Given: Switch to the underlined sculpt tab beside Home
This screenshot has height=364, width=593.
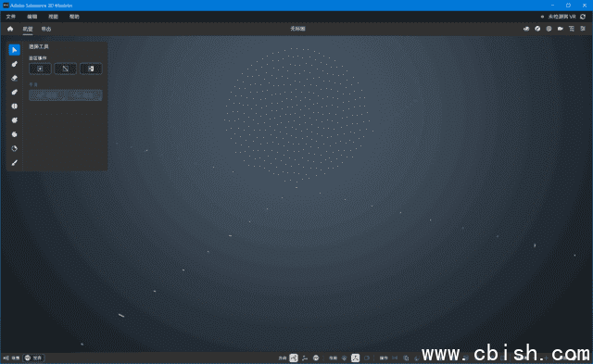Looking at the screenshot, I should tap(28, 29).
